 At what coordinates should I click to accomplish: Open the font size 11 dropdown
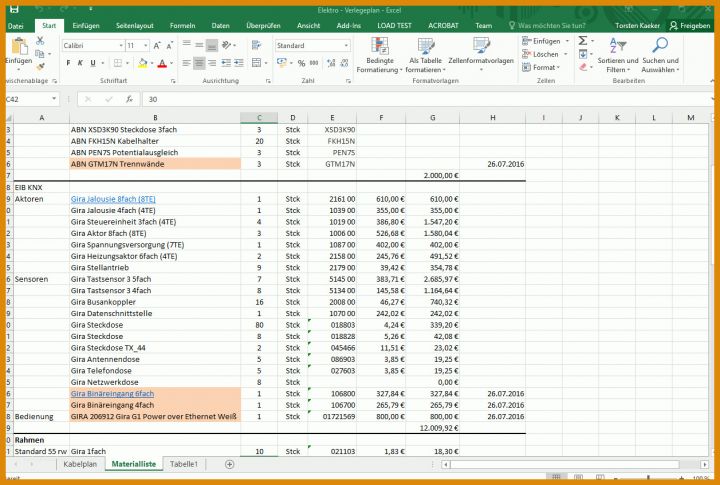tap(146, 45)
